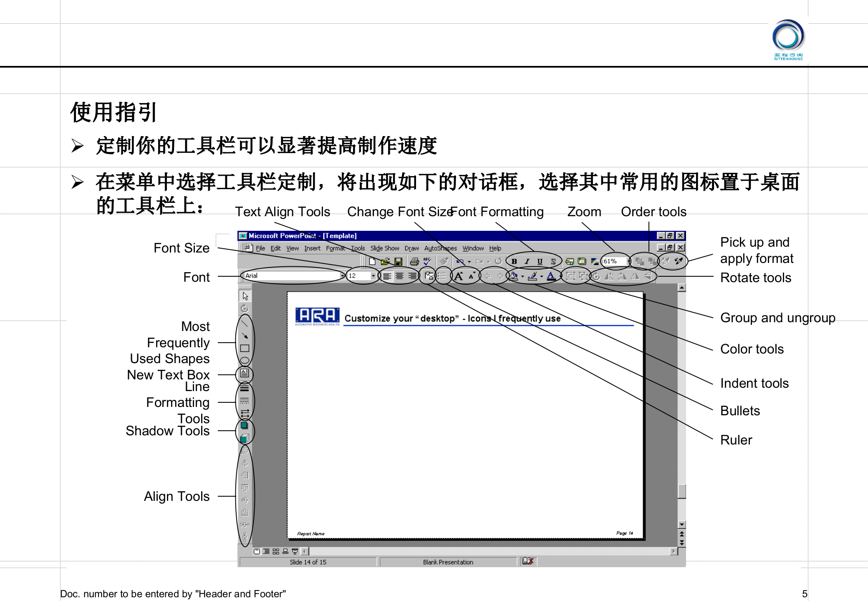The image size is (868, 601).
Task: Open the font size 12 dropdown
Action: [x=373, y=276]
